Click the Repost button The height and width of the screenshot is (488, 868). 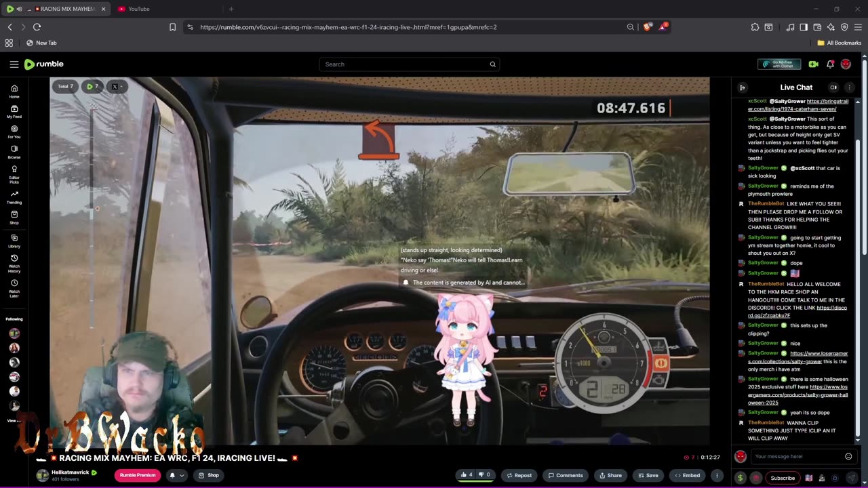click(519, 475)
